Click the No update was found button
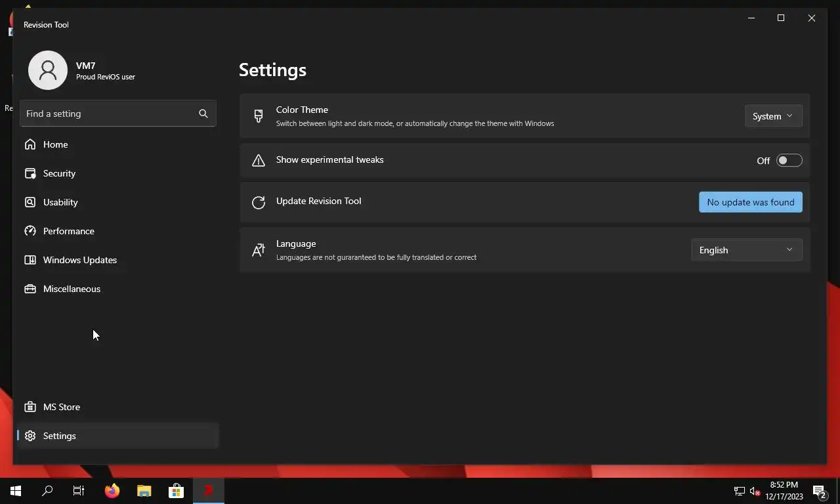The image size is (840, 504). tap(751, 202)
